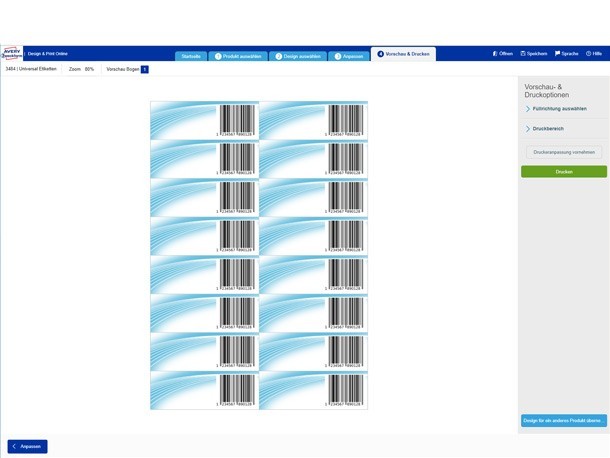This screenshot has height=458, width=610.
Task: Click the Avery Zweckform logo
Action: pyautogui.click(x=12, y=54)
